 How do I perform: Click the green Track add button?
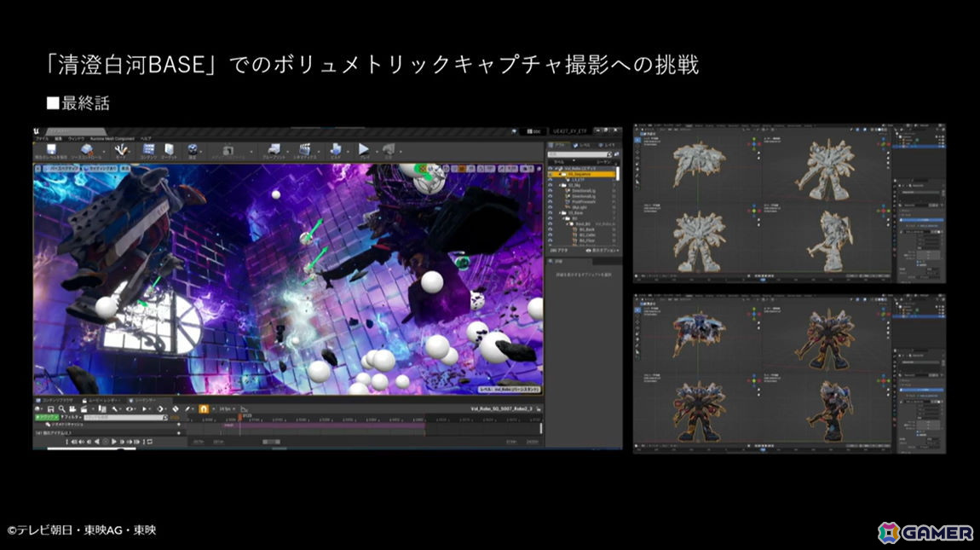47,417
